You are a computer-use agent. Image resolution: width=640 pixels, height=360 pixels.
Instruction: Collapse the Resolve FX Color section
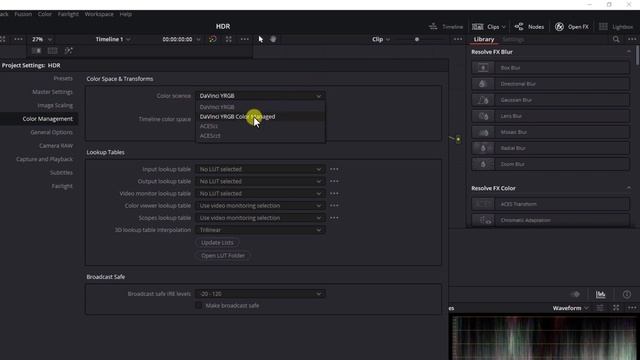[x=629, y=188]
